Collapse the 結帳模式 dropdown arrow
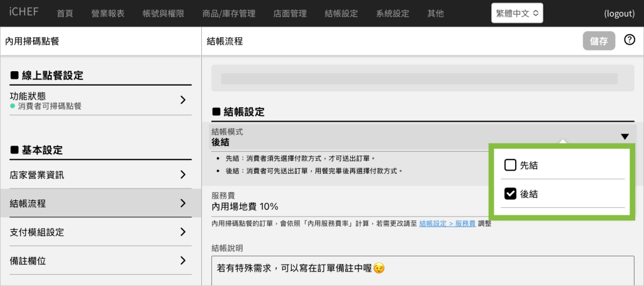The image size is (644, 286). click(624, 137)
